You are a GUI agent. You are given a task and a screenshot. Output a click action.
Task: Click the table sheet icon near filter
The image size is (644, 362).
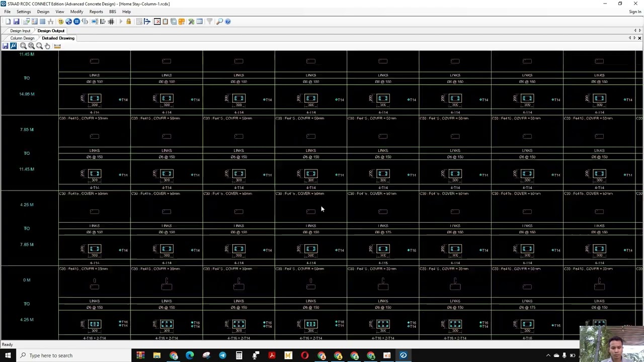(199, 22)
